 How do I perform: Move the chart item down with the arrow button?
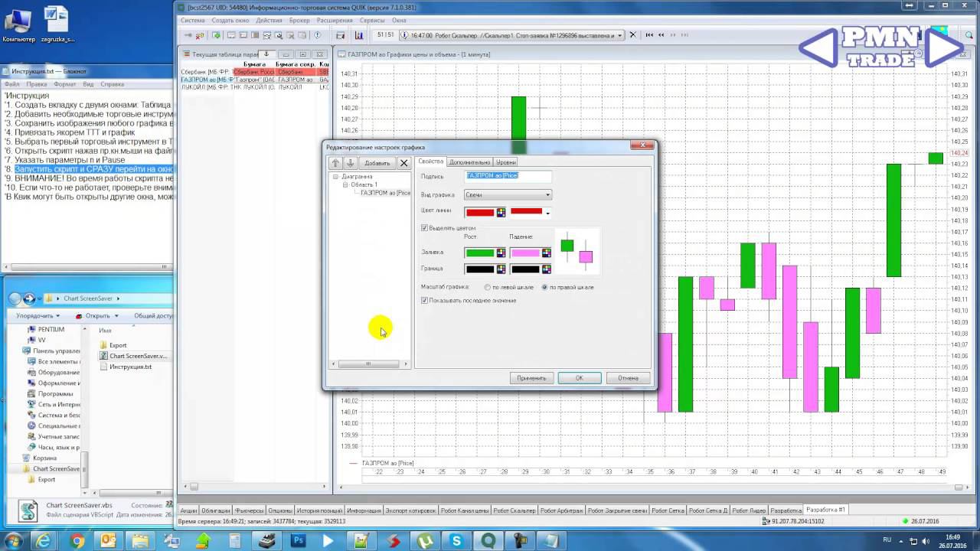(350, 163)
